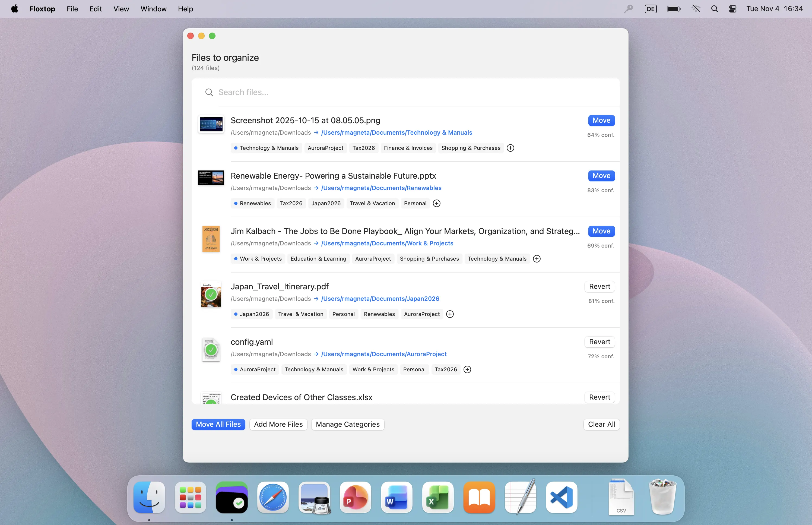
Task: Open the Trash in the dock
Action: 662,497
